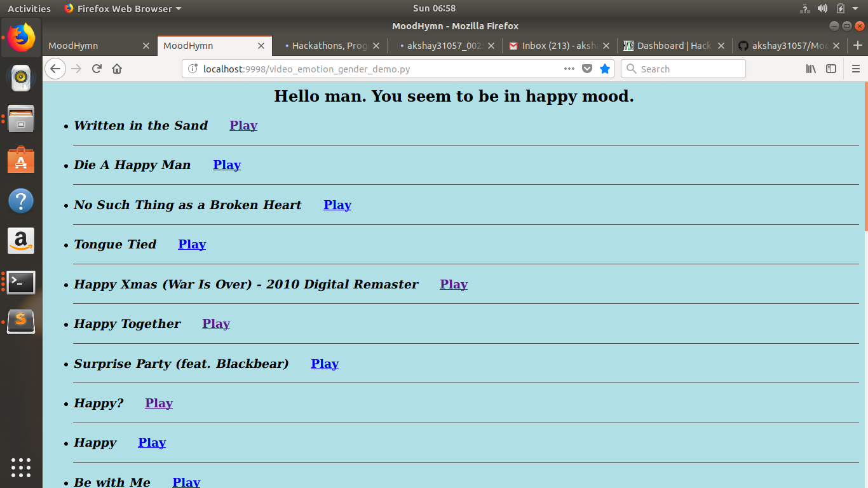Switch to Dashboard | Hack tab
The image size is (868, 488).
coord(674,46)
